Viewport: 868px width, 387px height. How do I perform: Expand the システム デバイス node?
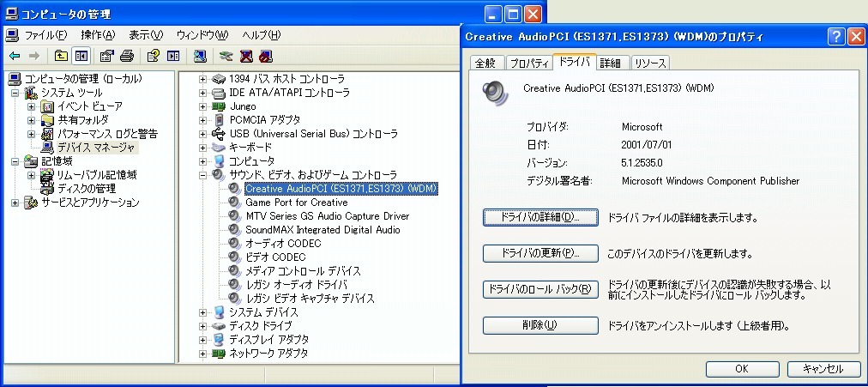pos(202,312)
